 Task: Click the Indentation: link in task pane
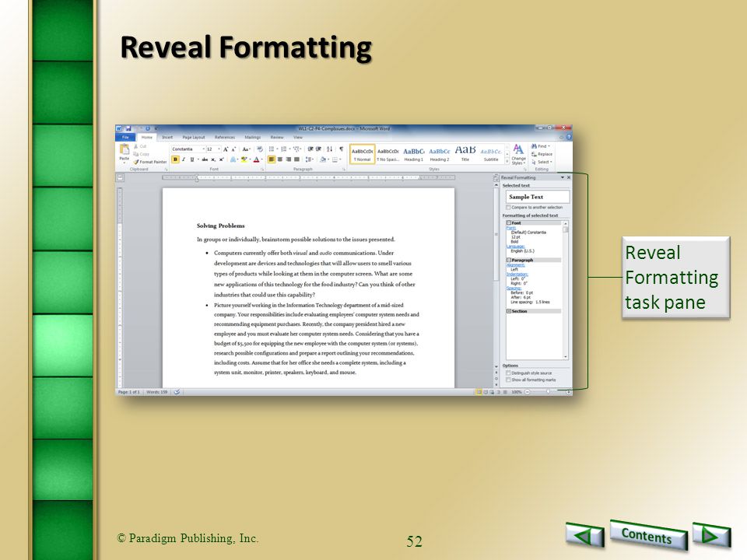pyautogui.click(x=517, y=275)
